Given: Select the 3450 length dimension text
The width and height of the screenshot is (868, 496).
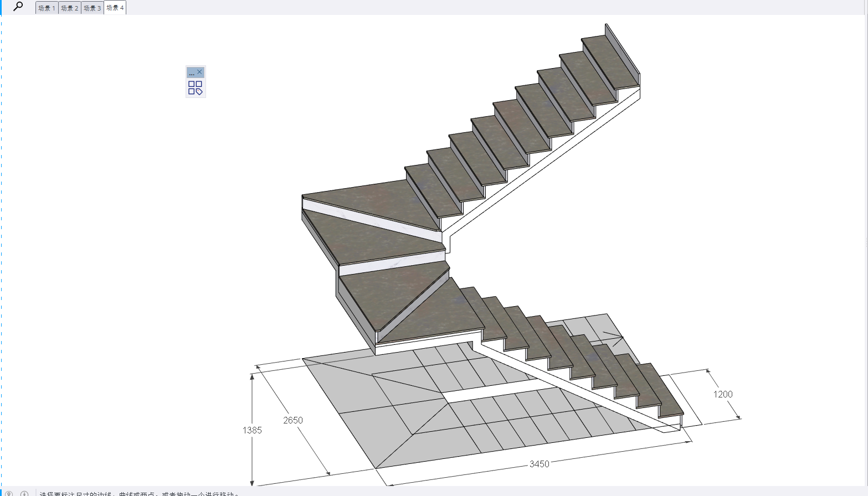Looking at the screenshot, I should (x=539, y=464).
